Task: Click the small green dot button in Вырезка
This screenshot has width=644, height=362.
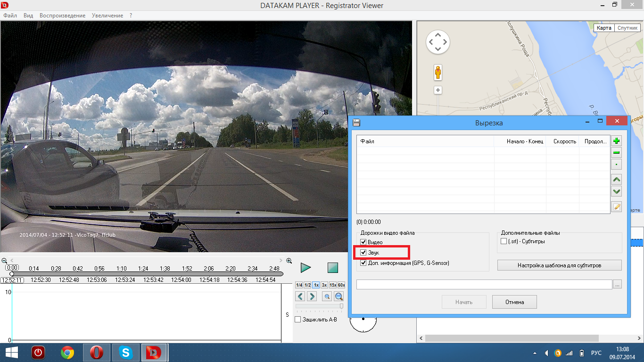Action: click(616, 165)
